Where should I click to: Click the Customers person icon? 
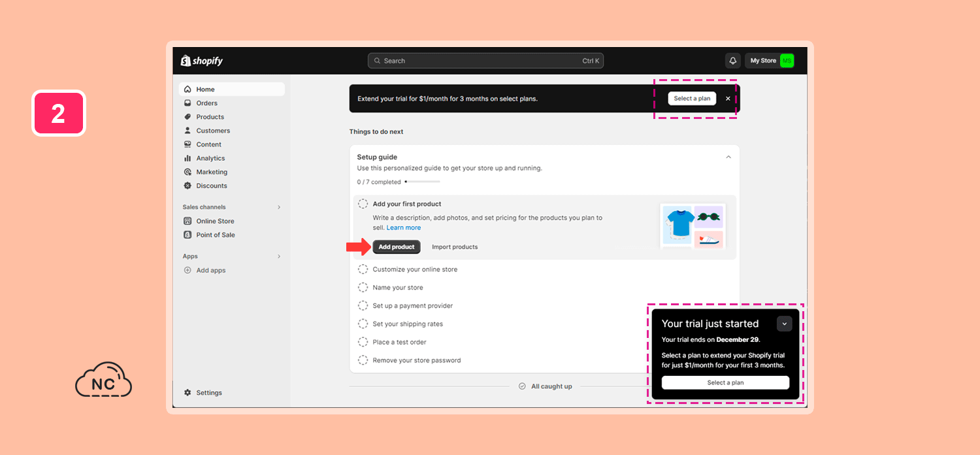click(x=188, y=131)
